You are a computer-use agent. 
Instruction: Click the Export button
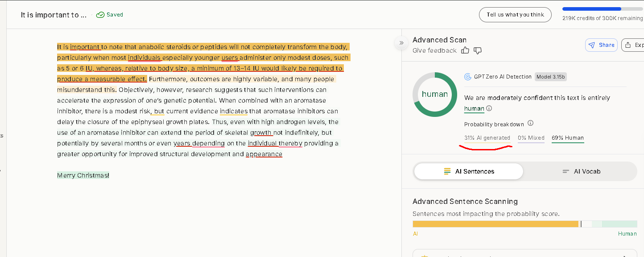tap(633, 45)
